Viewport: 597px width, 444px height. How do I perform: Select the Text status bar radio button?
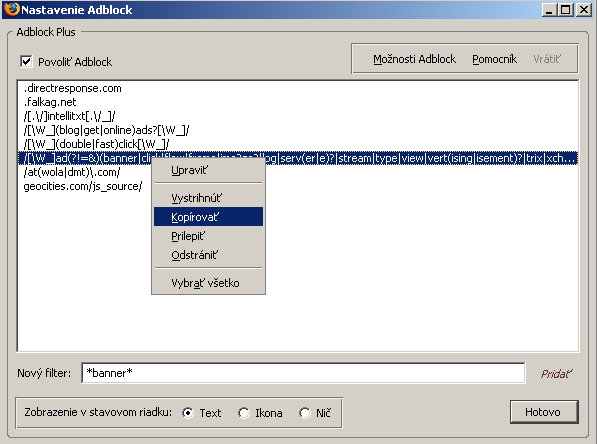point(188,413)
